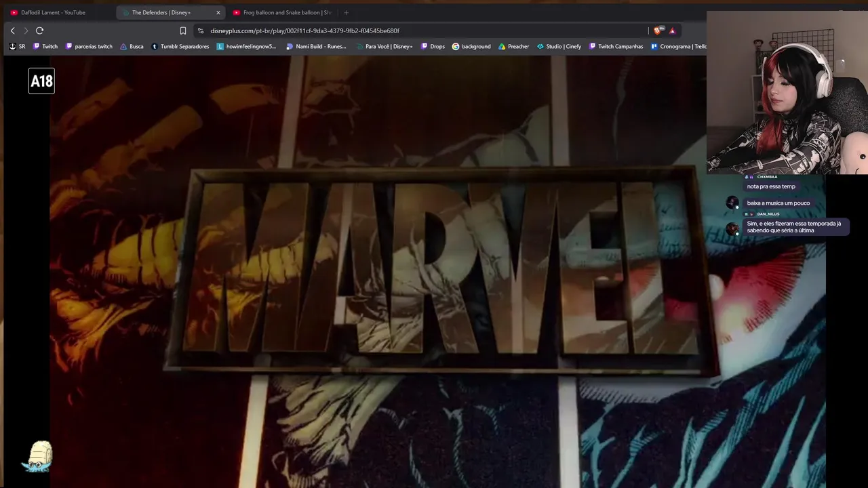The width and height of the screenshot is (868, 488).
Task: Click the webcam overlay of the streamer
Action: point(787,93)
